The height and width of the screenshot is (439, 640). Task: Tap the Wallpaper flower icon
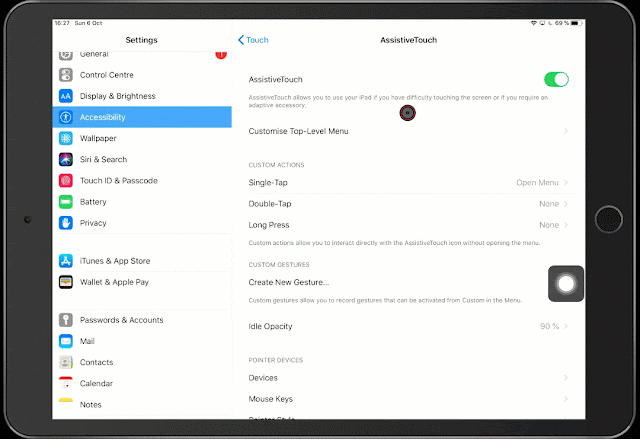point(66,138)
